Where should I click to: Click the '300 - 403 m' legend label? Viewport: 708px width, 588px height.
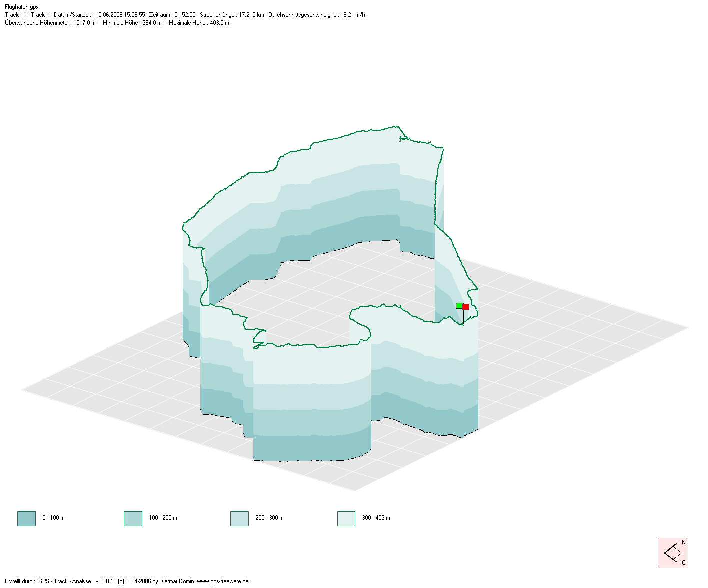pos(376,518)
